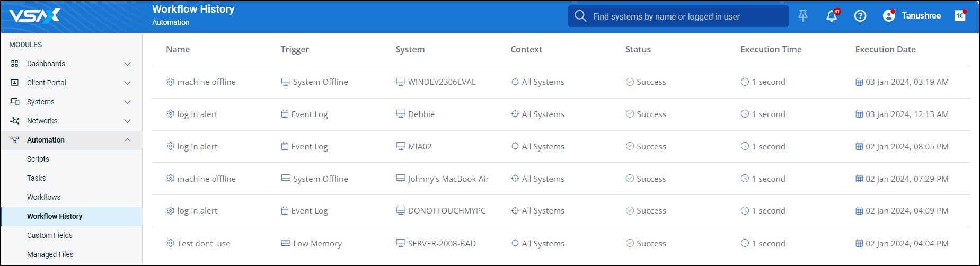Sort by the Name column header
Screen dimensions: 980x266
[178, 49]
